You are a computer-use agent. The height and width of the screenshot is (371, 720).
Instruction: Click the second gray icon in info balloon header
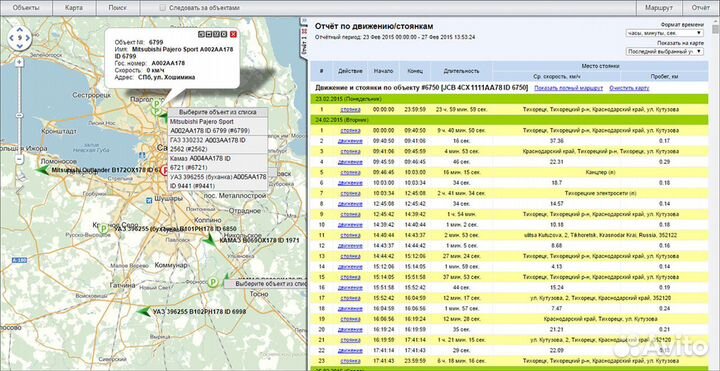(x=208, y=34)
